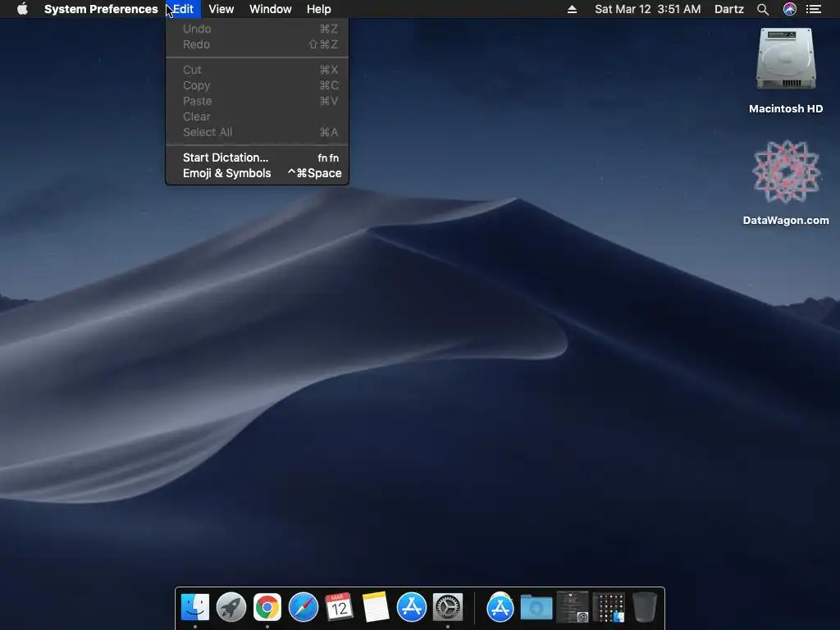Open the Help menu

319,9
